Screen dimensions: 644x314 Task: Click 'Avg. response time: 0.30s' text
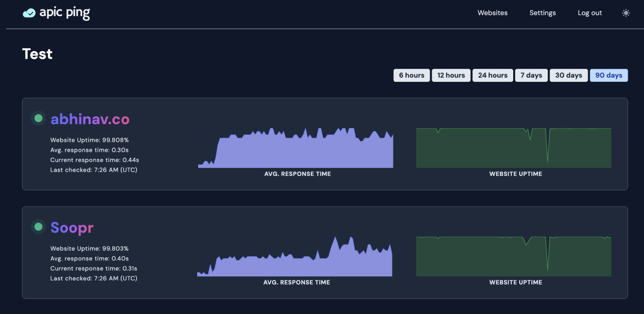click(90, 150)
